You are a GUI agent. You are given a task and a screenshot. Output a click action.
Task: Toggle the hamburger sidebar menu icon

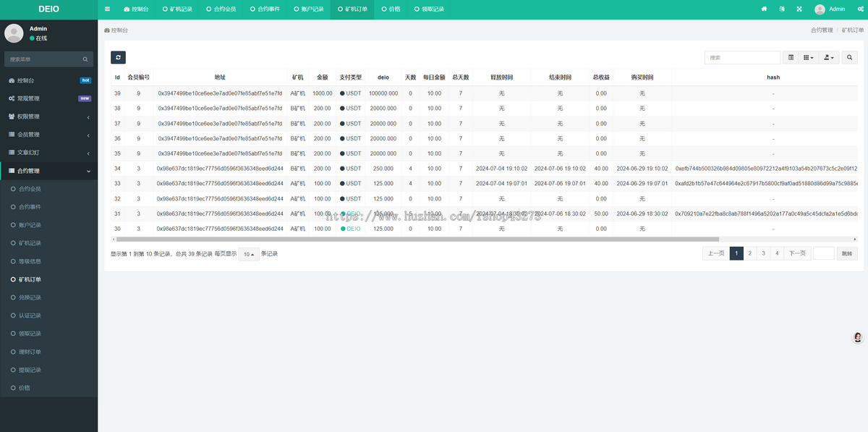coord(108,9)
